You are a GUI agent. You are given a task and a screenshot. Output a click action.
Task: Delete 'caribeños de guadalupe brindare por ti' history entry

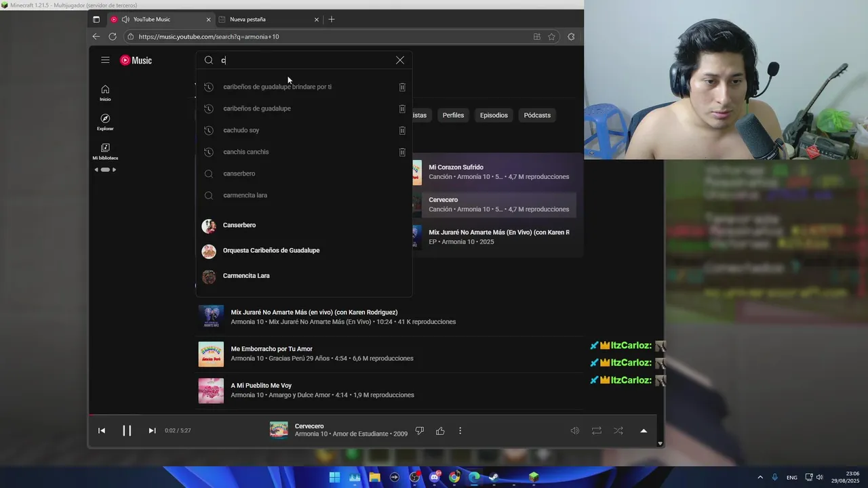[402, 87]
